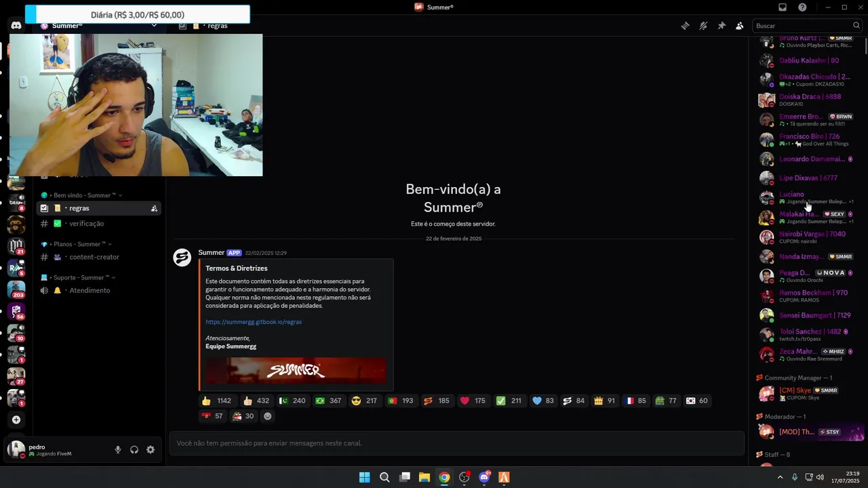Viewport: 868px width, 488px height.
Task: Select the regras channel
Action: [x=100, y=208]
